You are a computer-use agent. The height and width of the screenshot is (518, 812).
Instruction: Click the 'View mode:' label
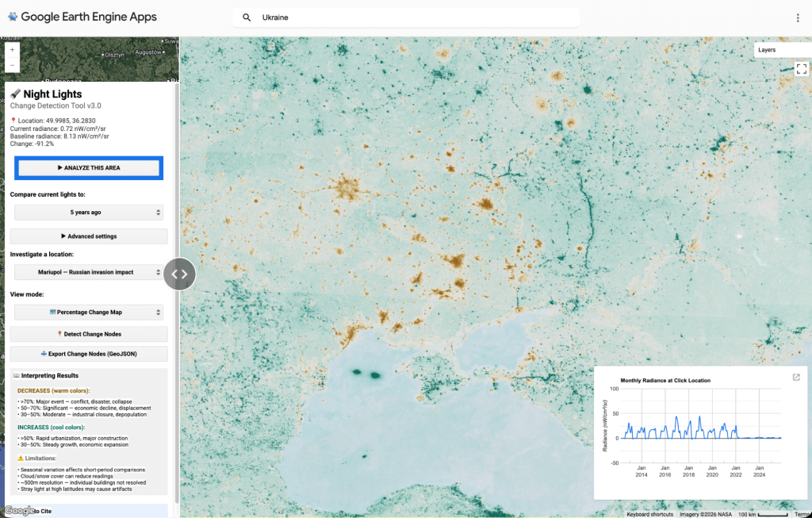[27, 294]
